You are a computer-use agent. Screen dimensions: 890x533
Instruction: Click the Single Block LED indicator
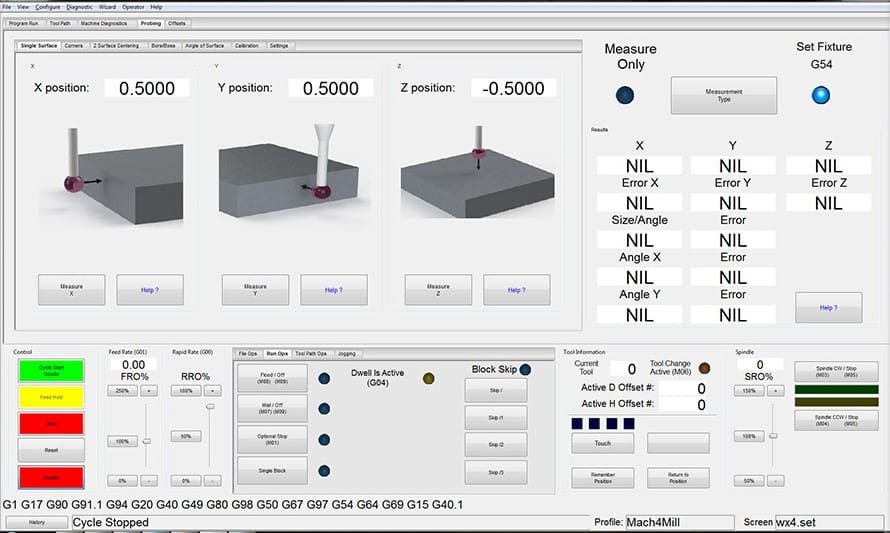coord(324,471)
